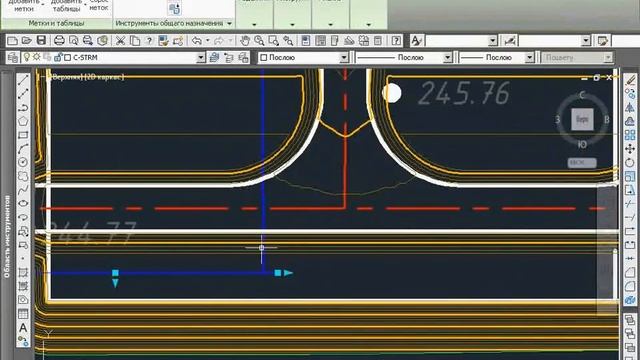Select the Arc draw tool
The height and width of the screenshot is (360, 640).
click(x=23, y=149)
